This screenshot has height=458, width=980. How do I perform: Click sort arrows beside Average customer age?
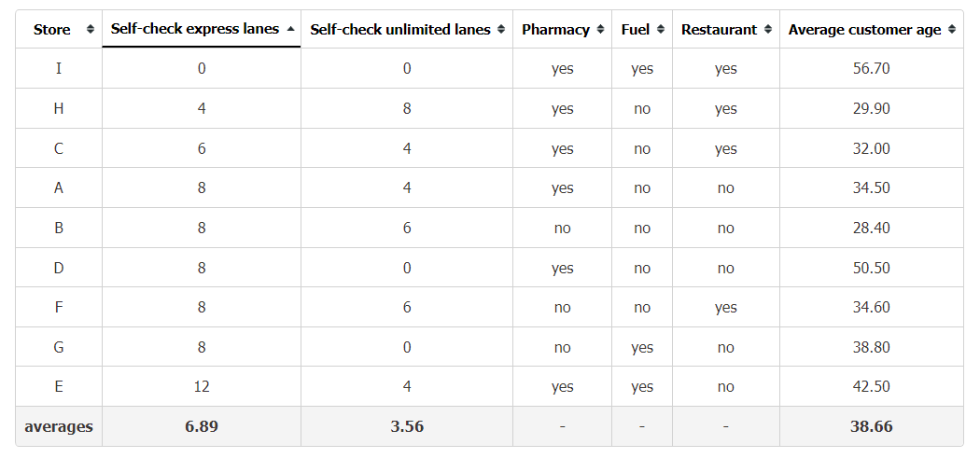coord(952,29)
